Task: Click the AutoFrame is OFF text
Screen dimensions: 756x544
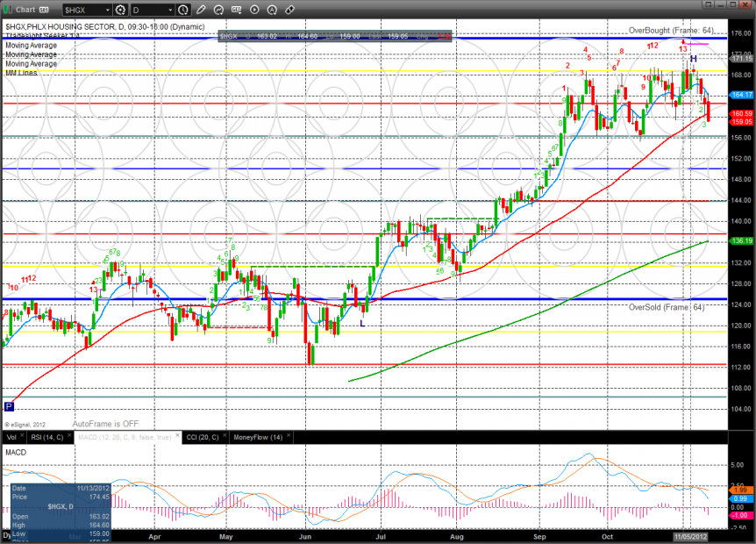Action: point(105,424)
